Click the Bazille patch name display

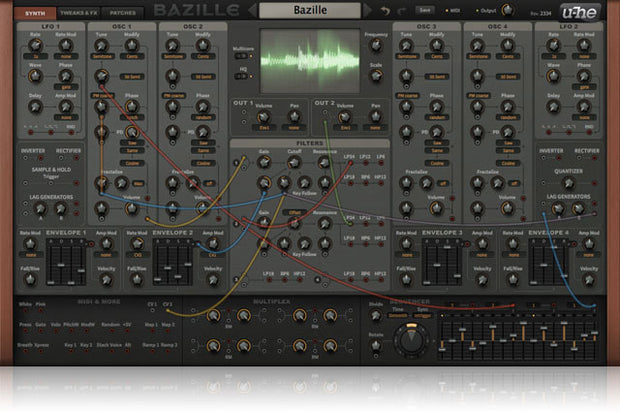point(310,10)
